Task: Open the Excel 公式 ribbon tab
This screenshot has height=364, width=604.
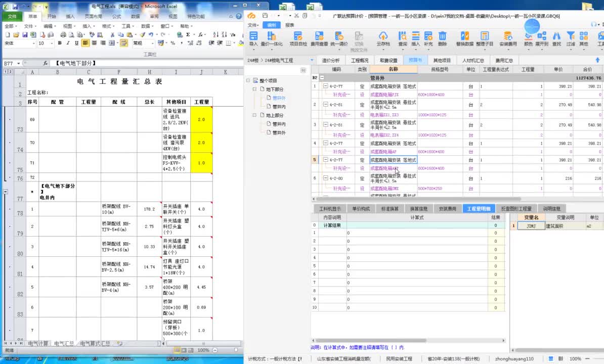Action: [116, 17]
